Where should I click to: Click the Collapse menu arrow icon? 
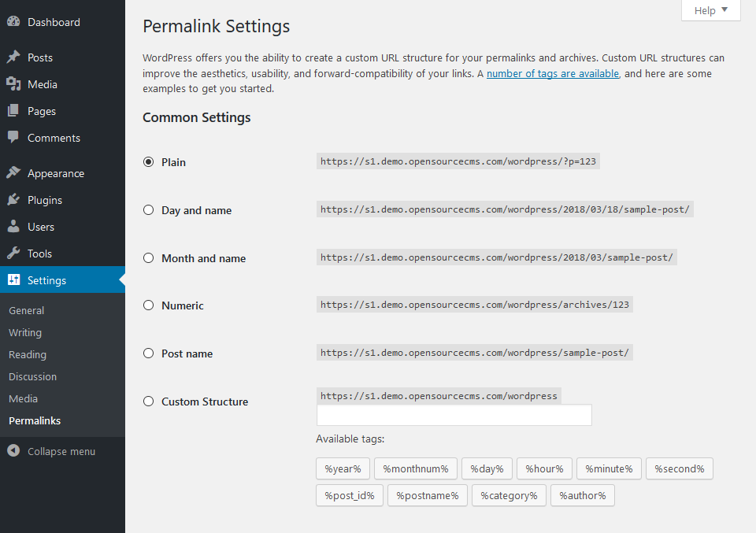13,450
